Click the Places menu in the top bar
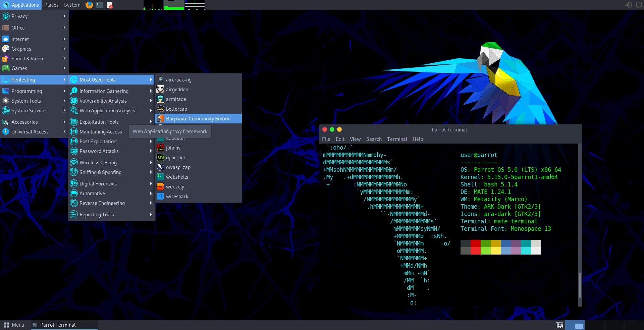The width and height of the screenshot is (644, 330). tap(51, 5)
